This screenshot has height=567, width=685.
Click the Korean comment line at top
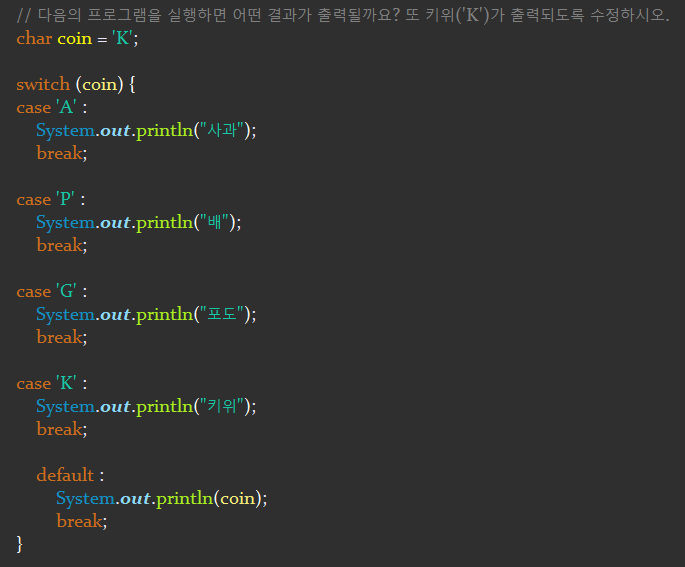[x=343, y=15]
